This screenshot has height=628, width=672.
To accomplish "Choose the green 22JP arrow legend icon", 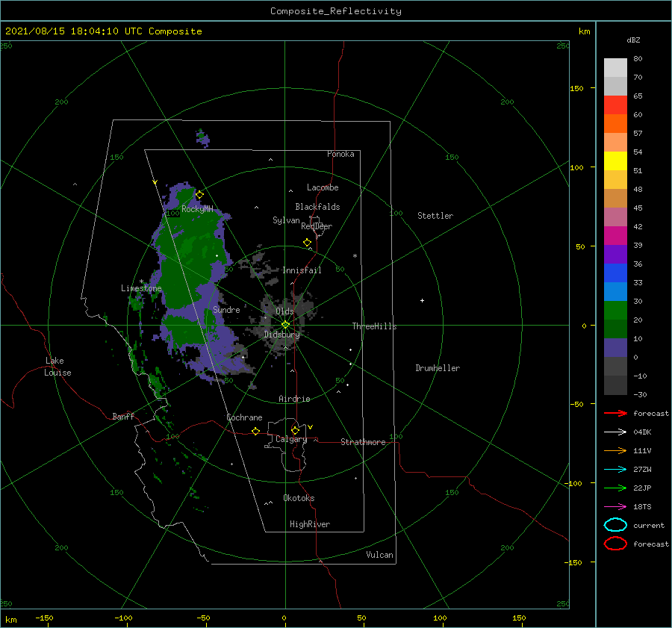I will point(615,488).
